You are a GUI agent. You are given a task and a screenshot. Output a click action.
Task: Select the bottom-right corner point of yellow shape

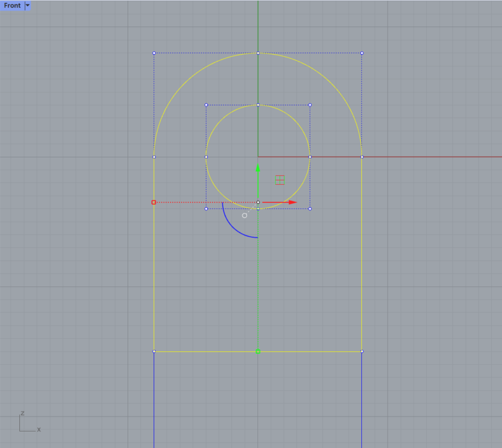coord(362,351)
